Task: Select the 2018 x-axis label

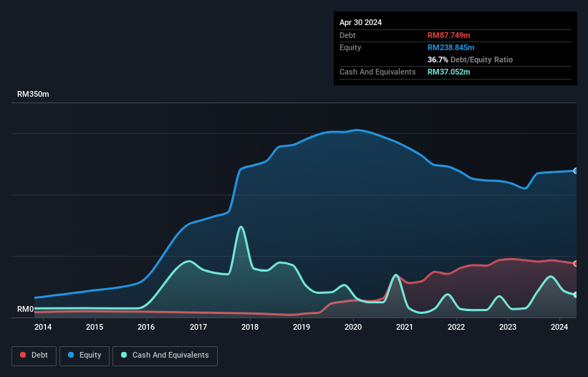Action: tap(250, 328)
